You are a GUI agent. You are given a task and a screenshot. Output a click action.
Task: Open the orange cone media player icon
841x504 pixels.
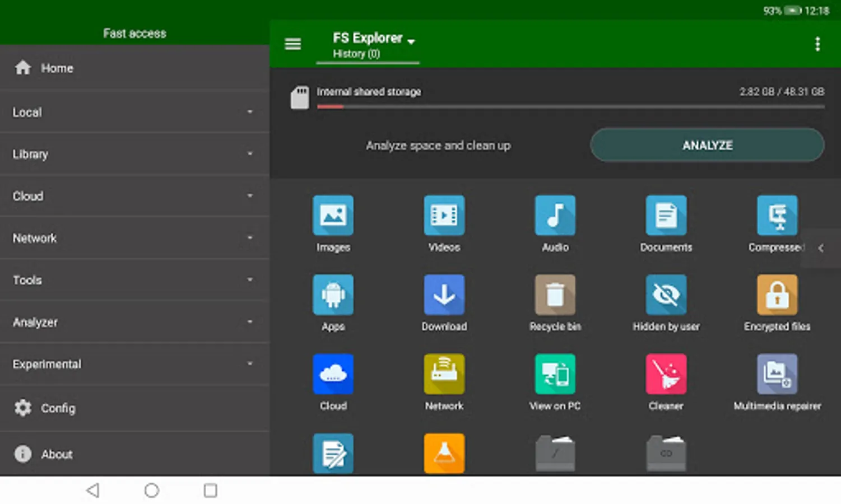(x=444, y=454)
